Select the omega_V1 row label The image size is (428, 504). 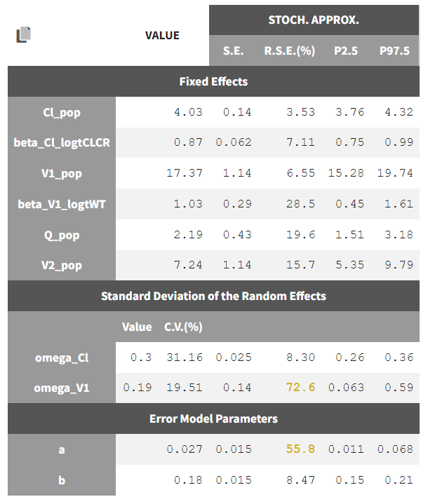62,388
